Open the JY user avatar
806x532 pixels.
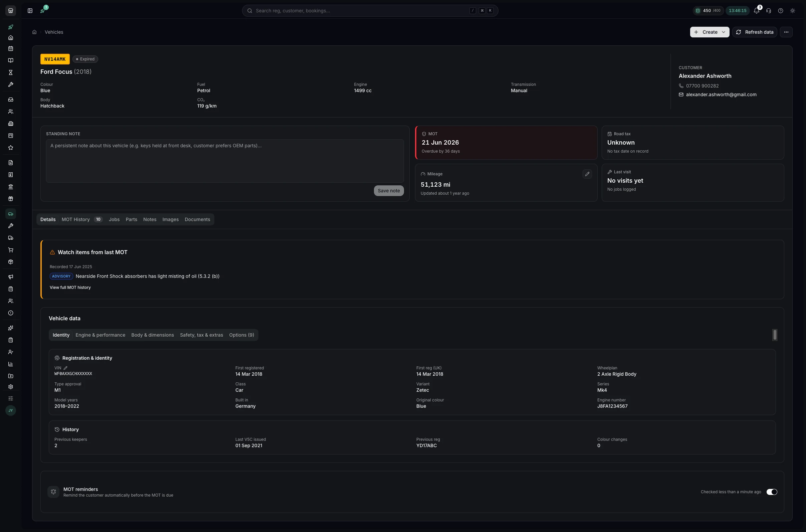[x=10, y=410]
